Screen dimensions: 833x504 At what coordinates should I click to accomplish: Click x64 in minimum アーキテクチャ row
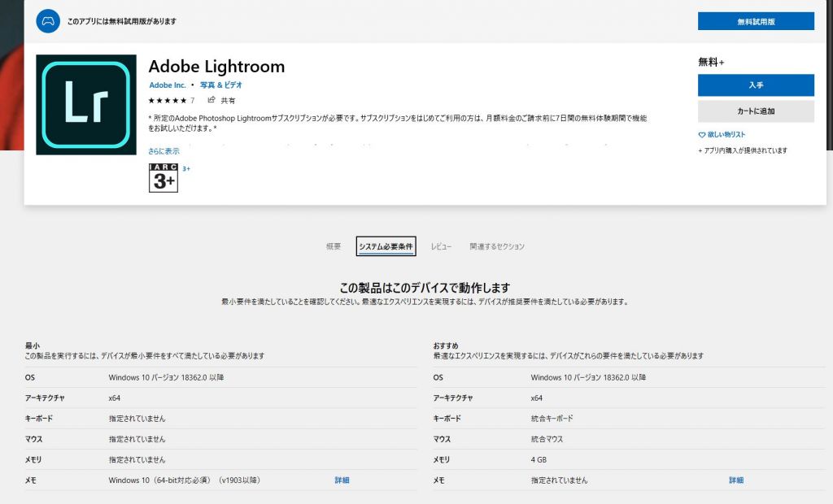[x=114, y=398]
